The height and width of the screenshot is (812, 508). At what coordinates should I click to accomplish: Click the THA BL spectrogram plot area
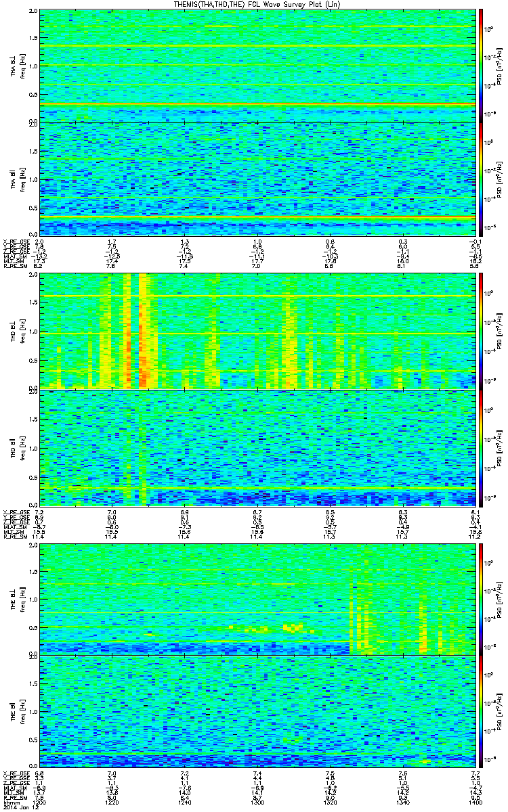[257, 66]
